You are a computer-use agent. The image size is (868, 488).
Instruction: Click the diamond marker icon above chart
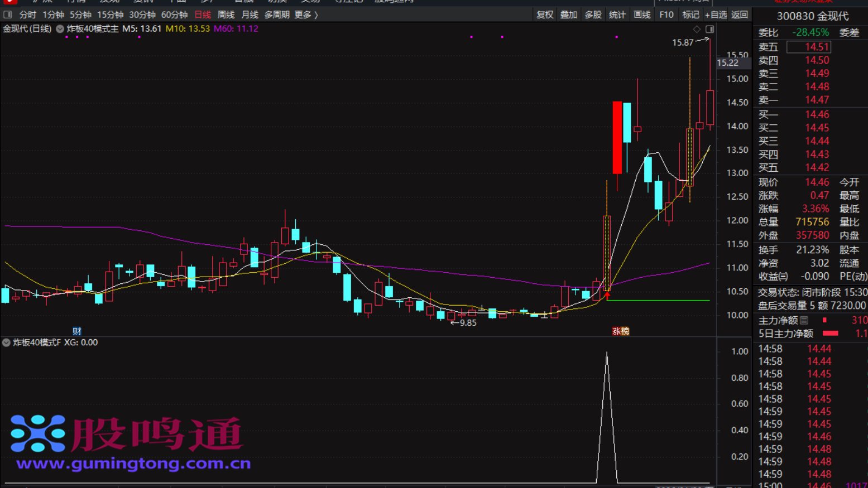point(697,29)
